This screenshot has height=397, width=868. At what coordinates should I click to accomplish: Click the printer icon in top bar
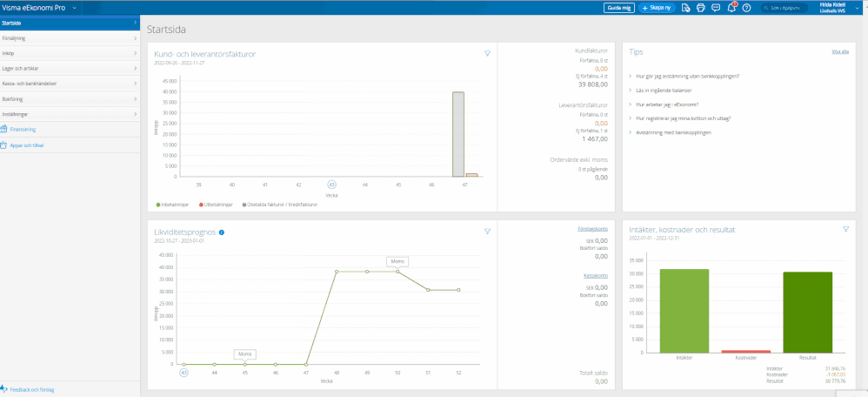click(x=700, y=8)
